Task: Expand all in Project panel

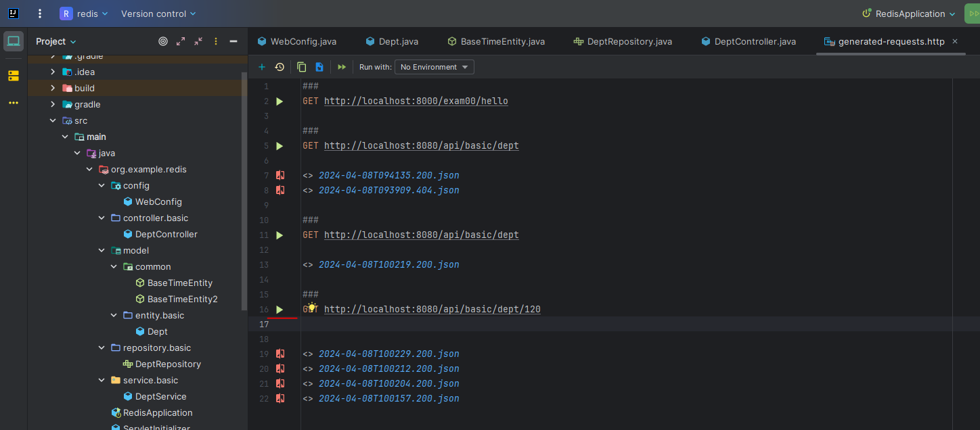Action: tap(181, 41)
